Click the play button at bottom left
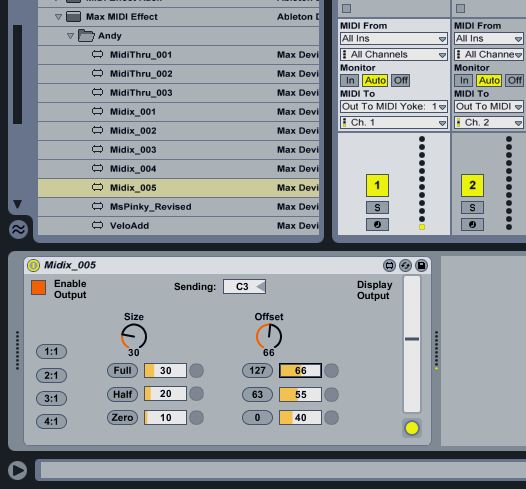The width and height of the screenshot is (526, 489). pos(17,470)
